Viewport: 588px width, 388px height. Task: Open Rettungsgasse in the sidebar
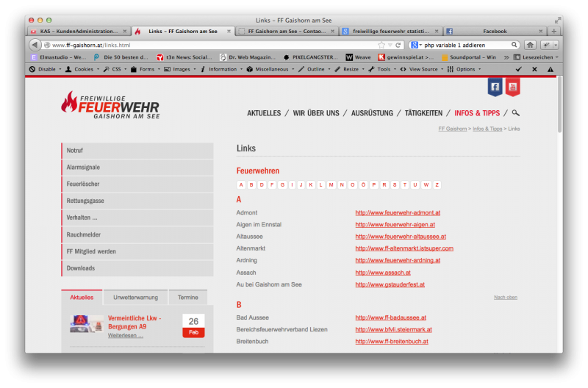[137, 201]
